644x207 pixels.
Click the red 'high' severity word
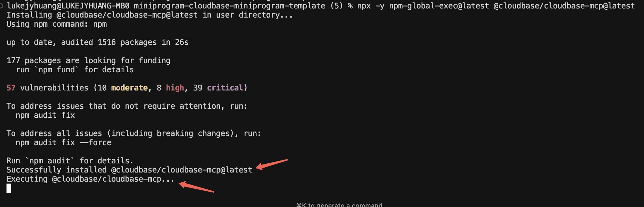175,88
